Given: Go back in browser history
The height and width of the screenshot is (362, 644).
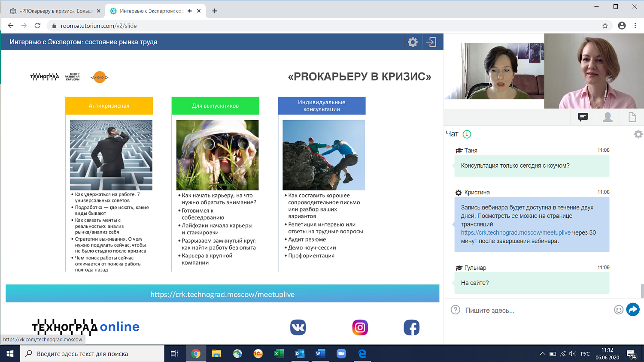Looking at the screenshot, I should [11, 26].
